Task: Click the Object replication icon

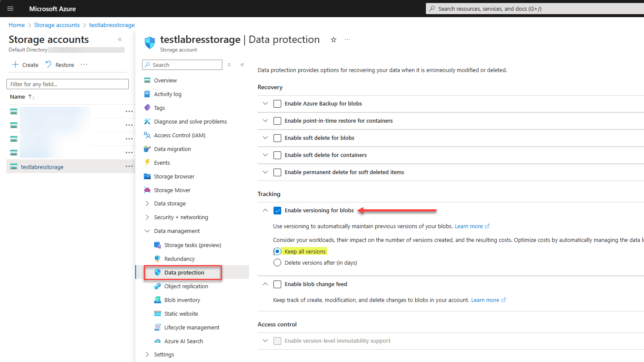Action: [158, 286]
